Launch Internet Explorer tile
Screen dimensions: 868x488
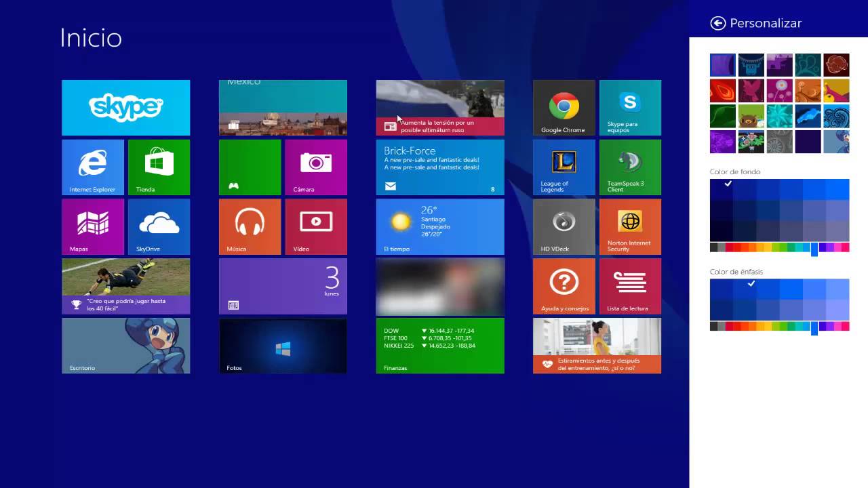tap(93, 167)
